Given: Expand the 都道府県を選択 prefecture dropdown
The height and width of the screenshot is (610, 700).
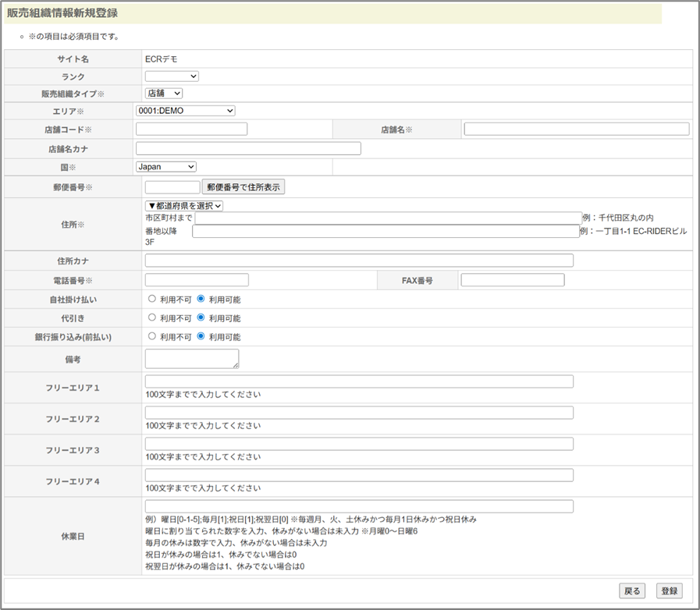Looking at the screenshot, I should 184,206.
